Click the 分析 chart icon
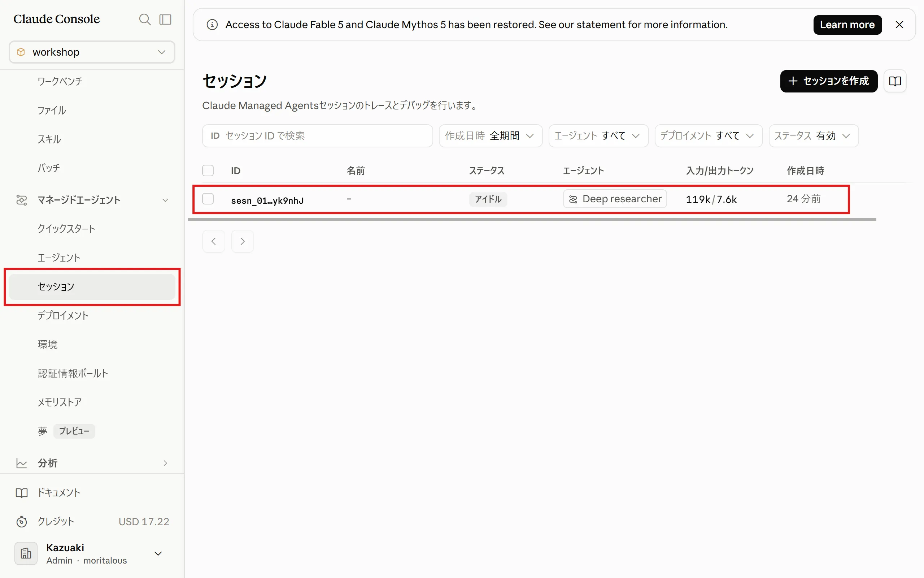 (x=22, y=463)
